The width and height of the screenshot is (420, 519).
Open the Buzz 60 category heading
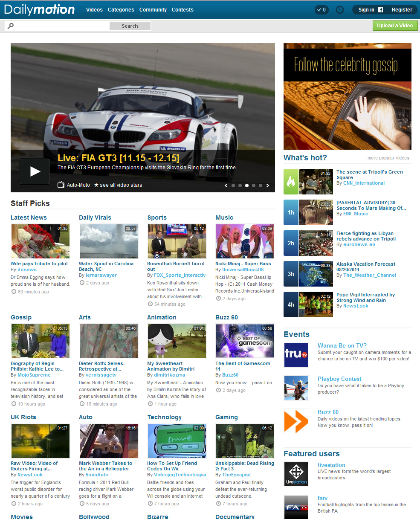pos(226,317)
